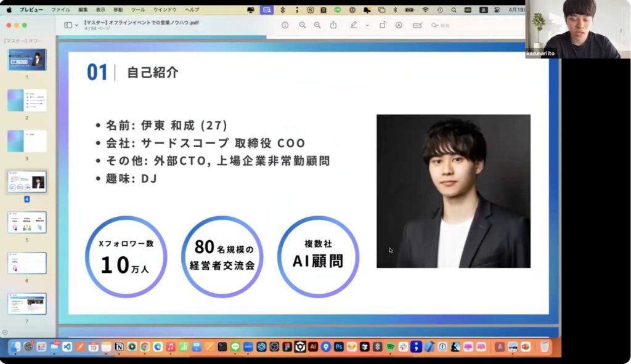Open the ファイル menu
This screenshot has height=364, width=631.
pos(60,10)
